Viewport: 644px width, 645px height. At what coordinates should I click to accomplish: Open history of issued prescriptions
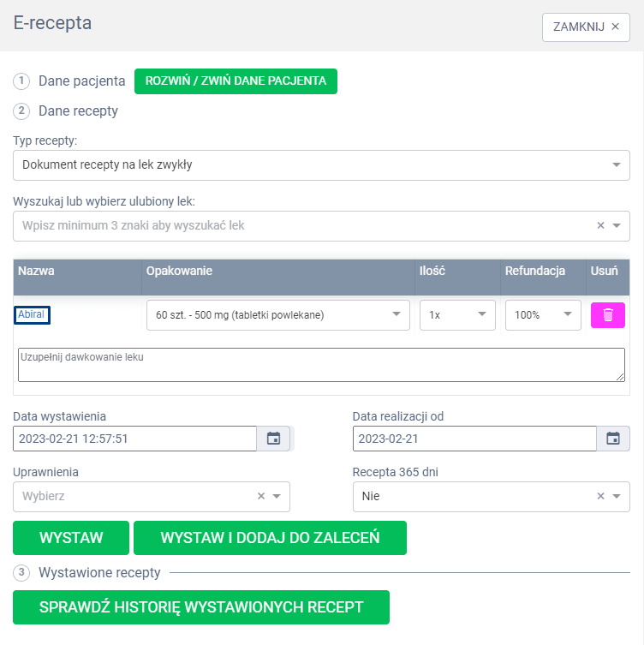pos(201,607)
